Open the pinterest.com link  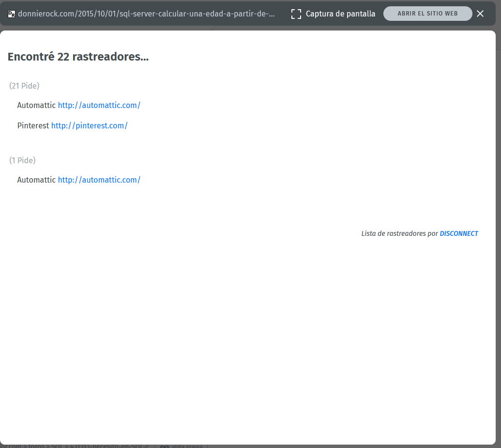[89, 125]
